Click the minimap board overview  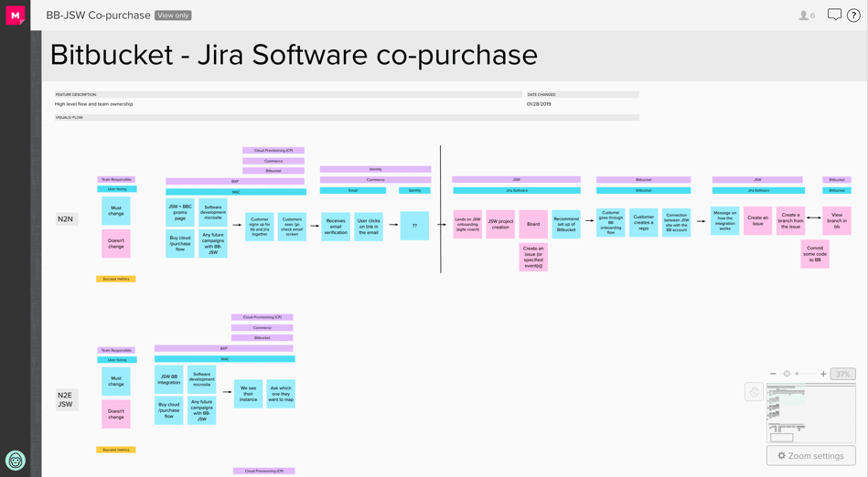coord(810,413)
